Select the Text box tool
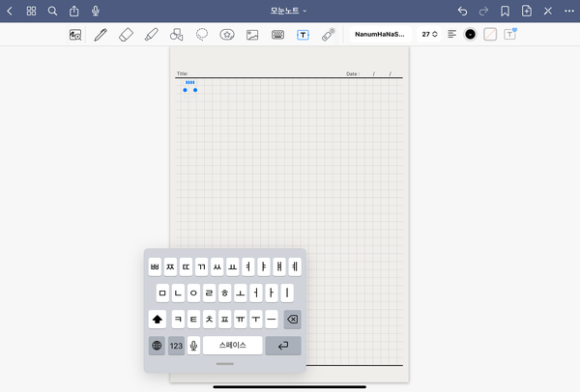580x392 pixels. (x=303, y=34)
